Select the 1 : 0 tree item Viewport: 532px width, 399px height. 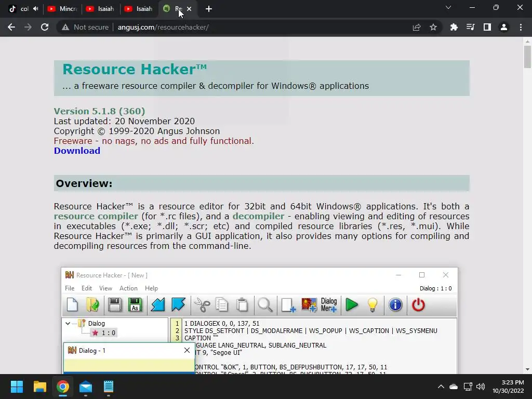[104, 333]
